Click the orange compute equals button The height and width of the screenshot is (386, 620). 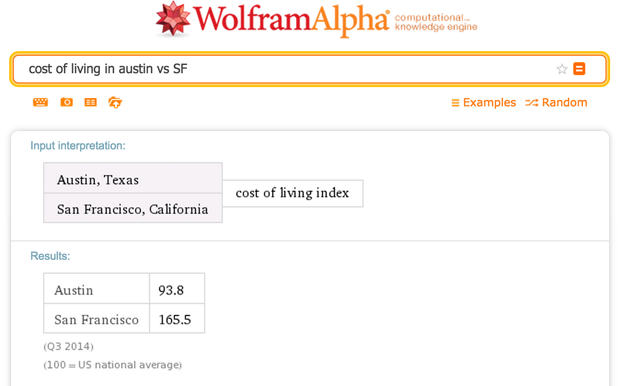tap(579, 69)
